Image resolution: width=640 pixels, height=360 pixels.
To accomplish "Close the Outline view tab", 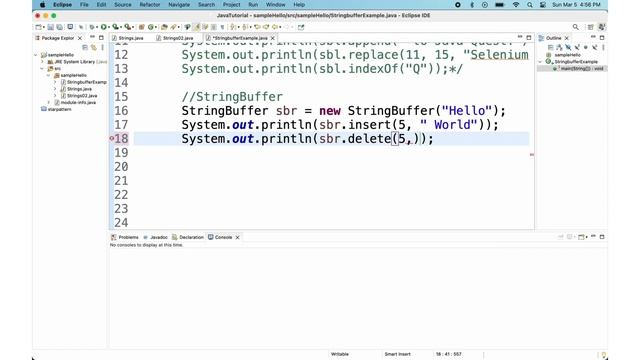I will [x=567, y=38].
